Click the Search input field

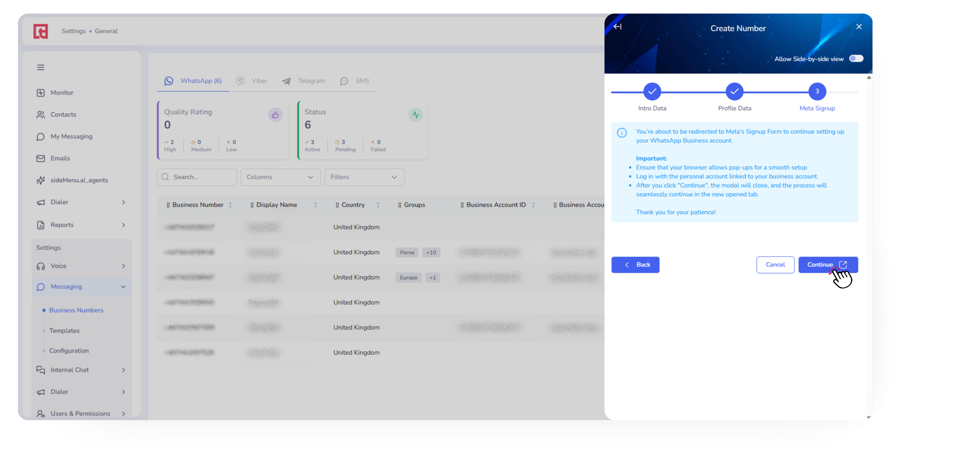tap(197, 177)
